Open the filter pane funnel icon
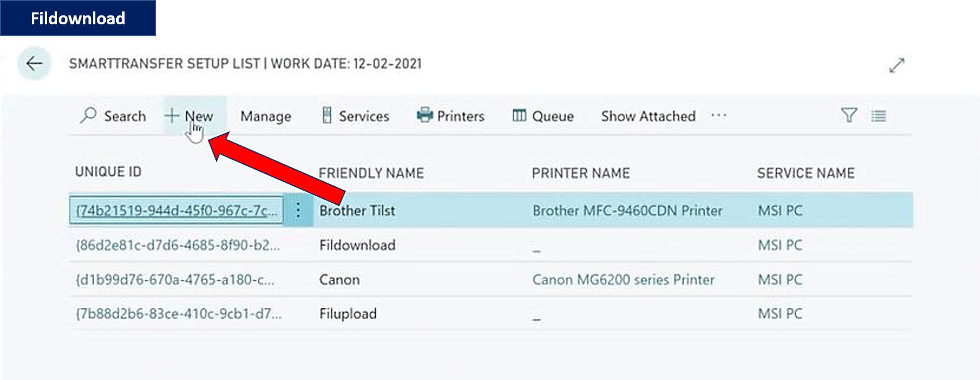This screenshot has width=980, height=380. coord(849,116)
